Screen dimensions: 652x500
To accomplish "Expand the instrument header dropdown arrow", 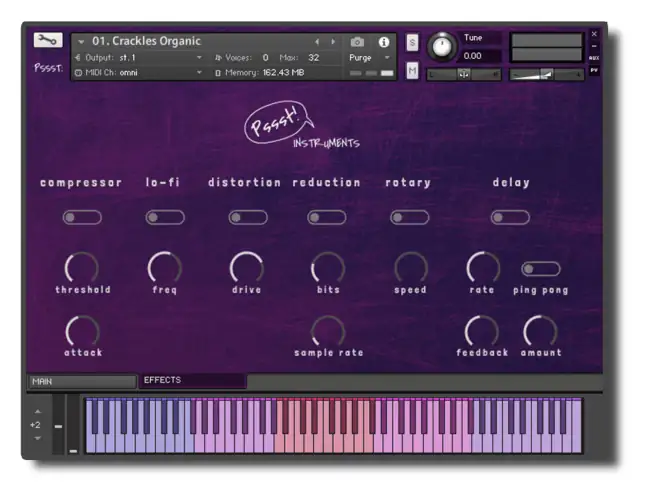I will pos(81,42).
